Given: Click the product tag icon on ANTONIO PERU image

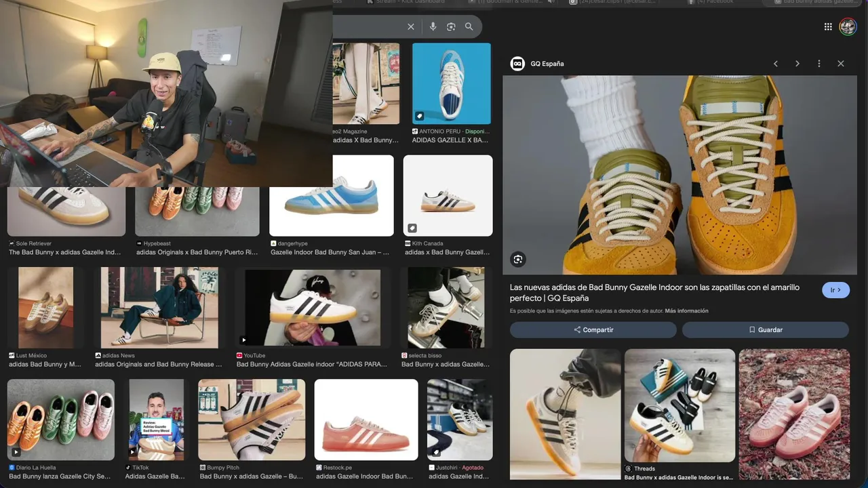Looking at the screenshot, I should (x=420, y=115).
